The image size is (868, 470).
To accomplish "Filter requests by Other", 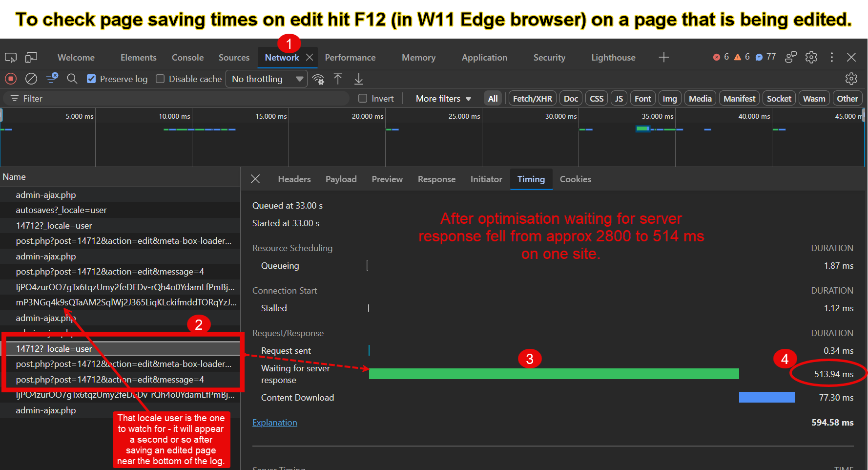I will click(847, 99).
